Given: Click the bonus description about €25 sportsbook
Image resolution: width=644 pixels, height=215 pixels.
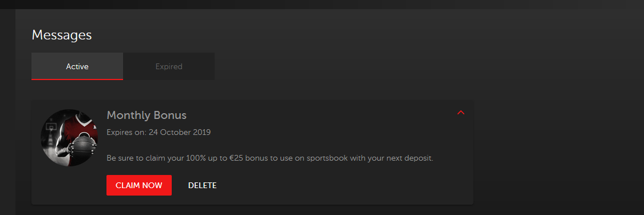Looking at the screenshot, I should tap(270, 158).
